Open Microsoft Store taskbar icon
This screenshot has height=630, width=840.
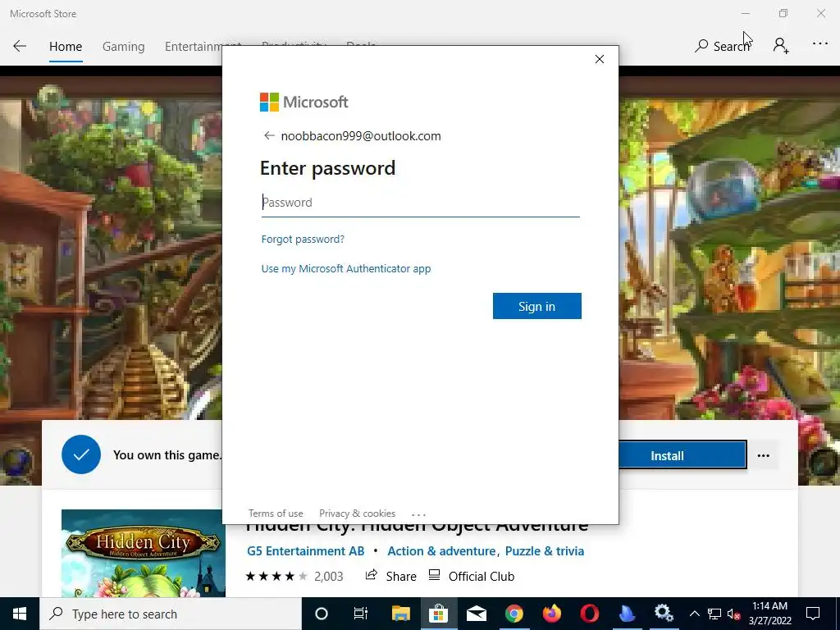point(438,614)
